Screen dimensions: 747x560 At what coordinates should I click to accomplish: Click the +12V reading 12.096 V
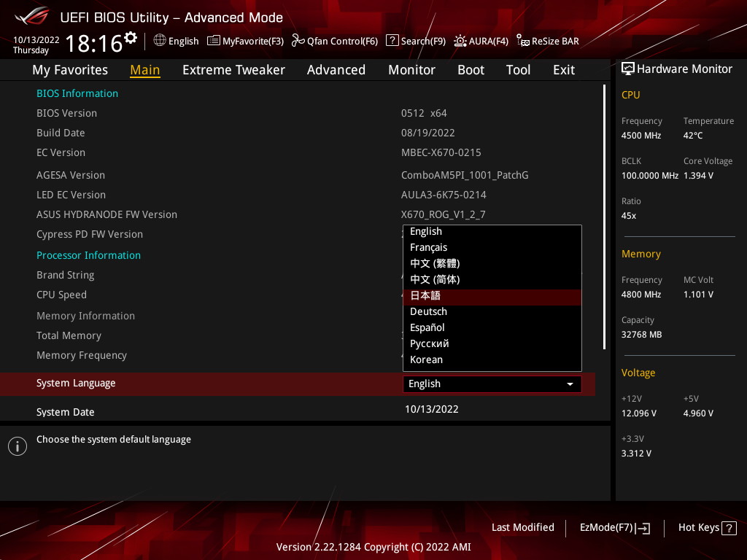(638, 413)
